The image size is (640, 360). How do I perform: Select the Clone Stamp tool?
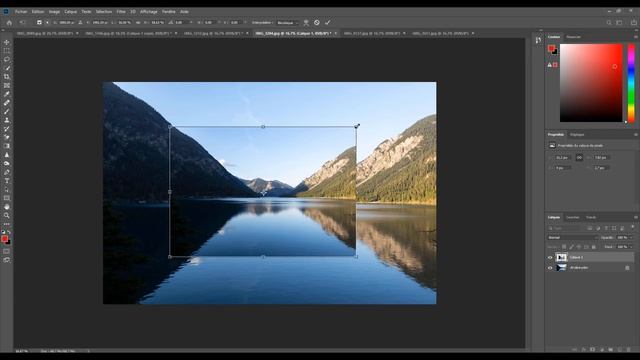pyautogui.click(x=7, y=120)
